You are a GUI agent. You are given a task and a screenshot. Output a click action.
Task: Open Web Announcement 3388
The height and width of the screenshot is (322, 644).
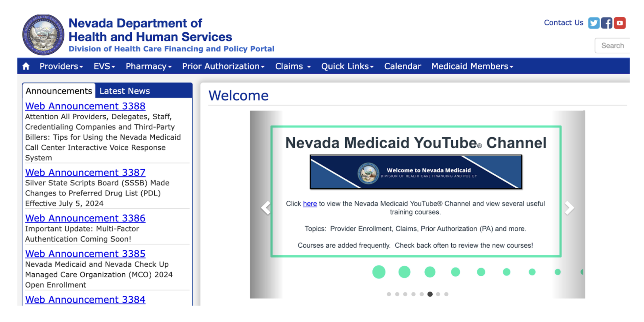pos(85,106)
